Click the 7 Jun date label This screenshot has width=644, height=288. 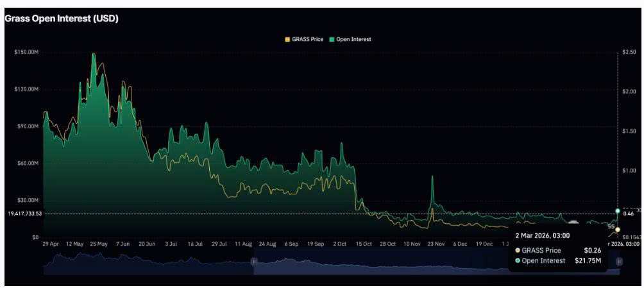123,244
